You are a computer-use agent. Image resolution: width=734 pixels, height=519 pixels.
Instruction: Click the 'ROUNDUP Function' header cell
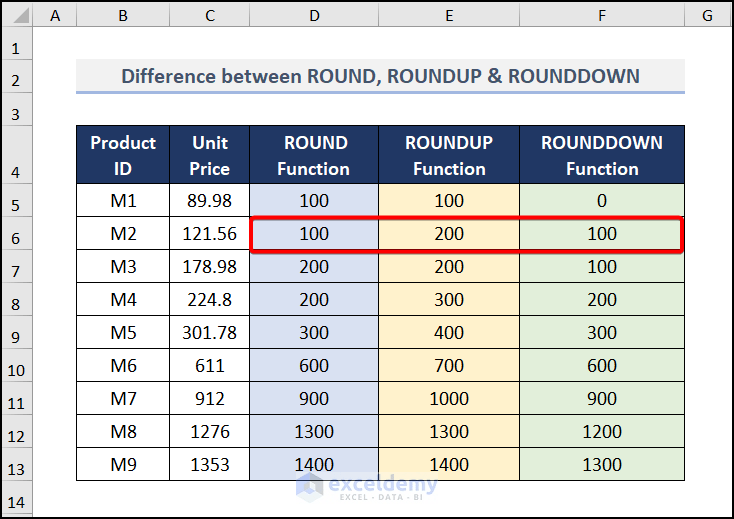(449, 155)
